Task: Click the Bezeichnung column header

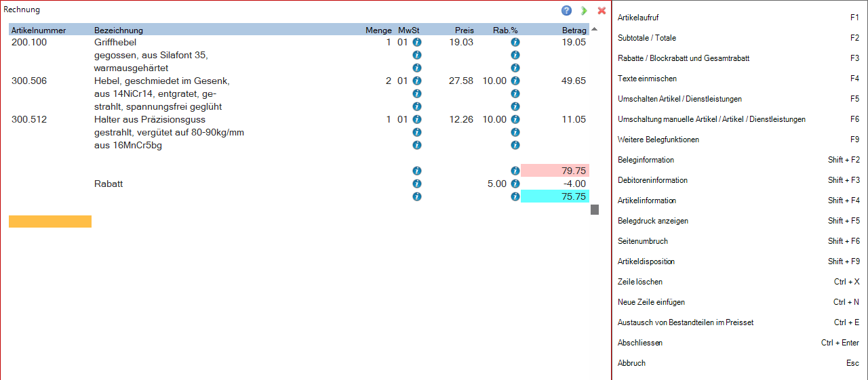Action: click(x=119, y=30)
